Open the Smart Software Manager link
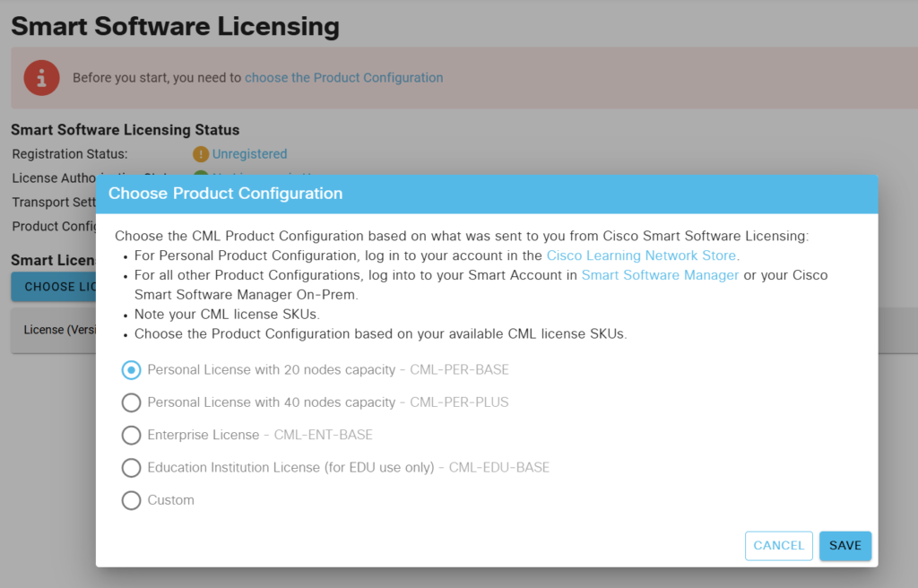The image size is (918, 588). [x=660, y=275]
